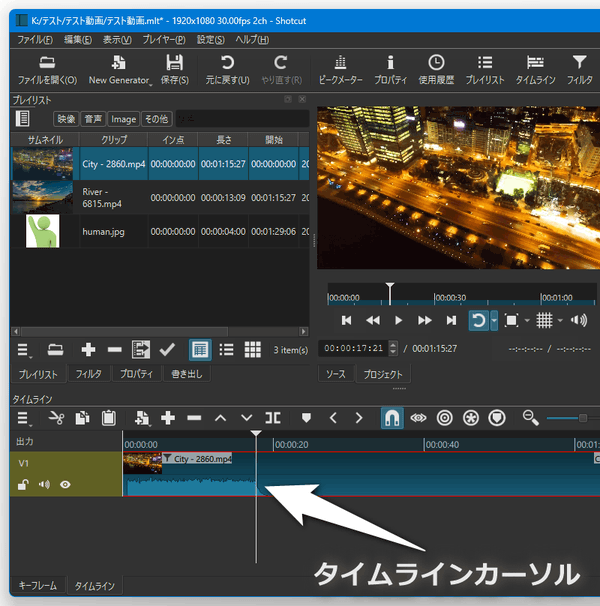Click the player play button
The image size is (600, 606).
point(398,320)
